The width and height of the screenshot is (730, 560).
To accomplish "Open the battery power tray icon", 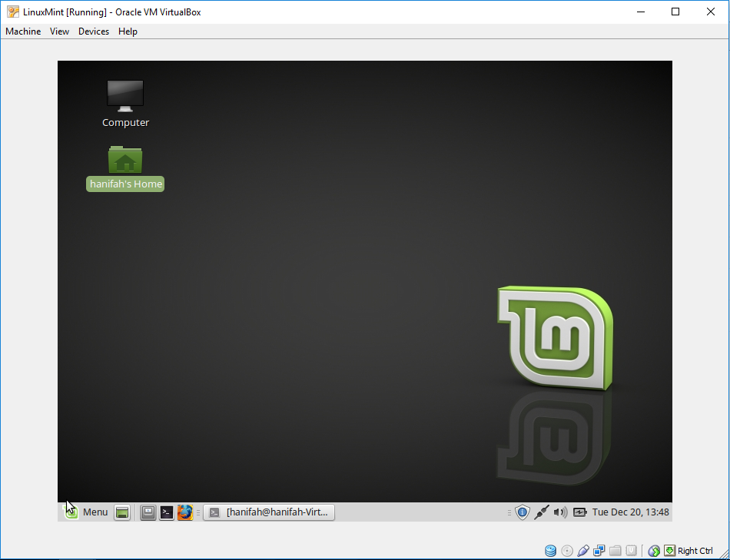I will (579, 512).
